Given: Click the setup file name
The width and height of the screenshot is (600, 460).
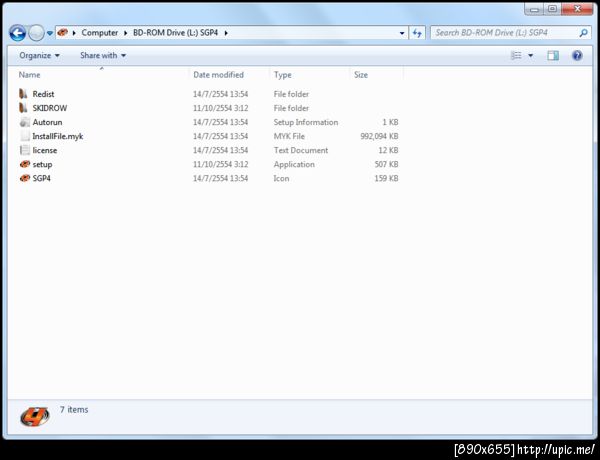Looking at the screenshot, I should click(42, 165).
